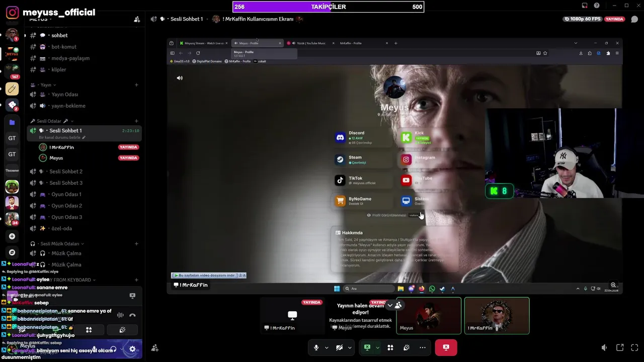Pop out the call window
The height and width of the screenshot is (362, 644).
(x=620, y=347)
